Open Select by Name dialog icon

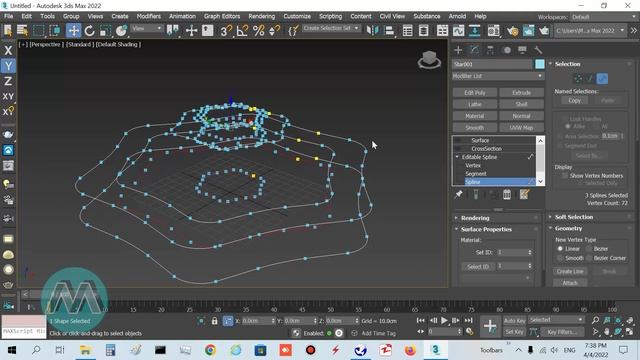(22, 31)
